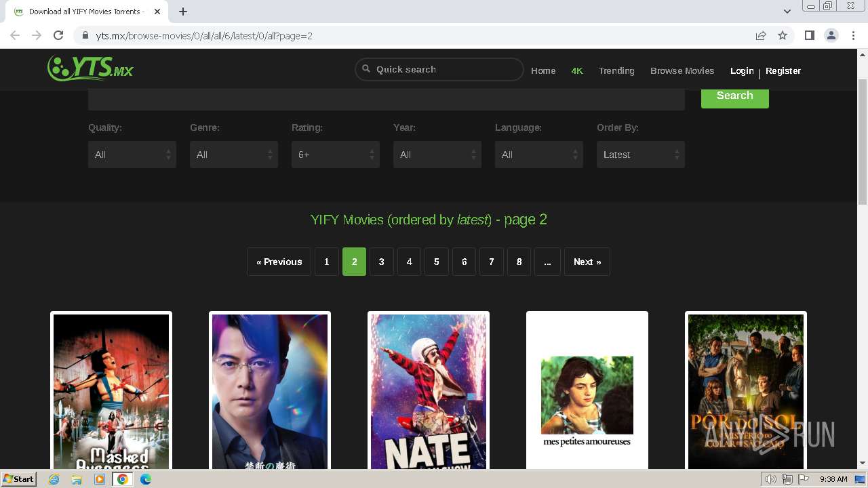The width and height of the screenshot is (868, 488).
Task: Go to Home in navigation
Action: point(543,70)
